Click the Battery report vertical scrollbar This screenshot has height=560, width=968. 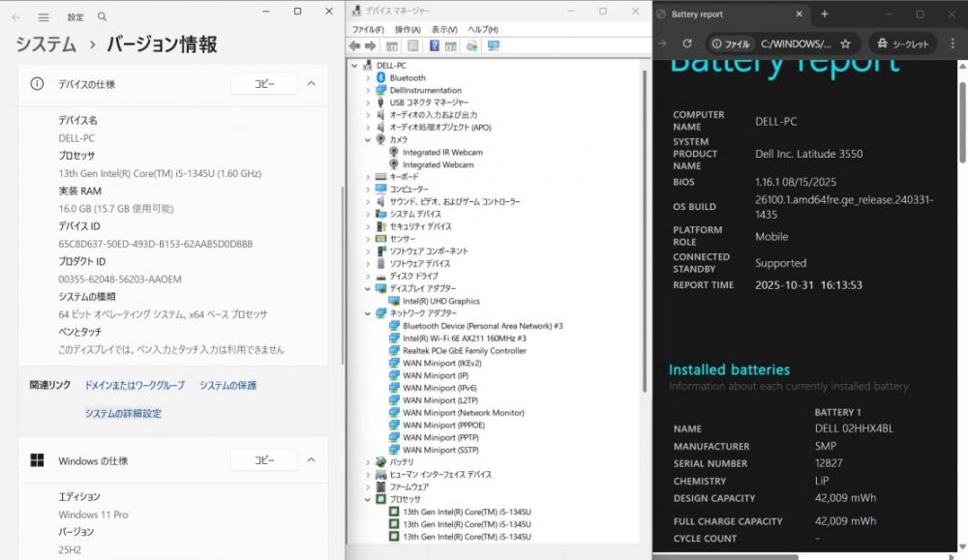(x=962, y=123)
